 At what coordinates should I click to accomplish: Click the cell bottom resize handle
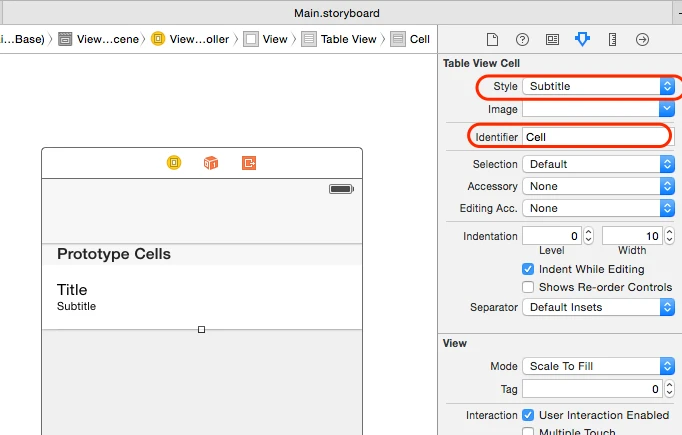coord(201,329)
